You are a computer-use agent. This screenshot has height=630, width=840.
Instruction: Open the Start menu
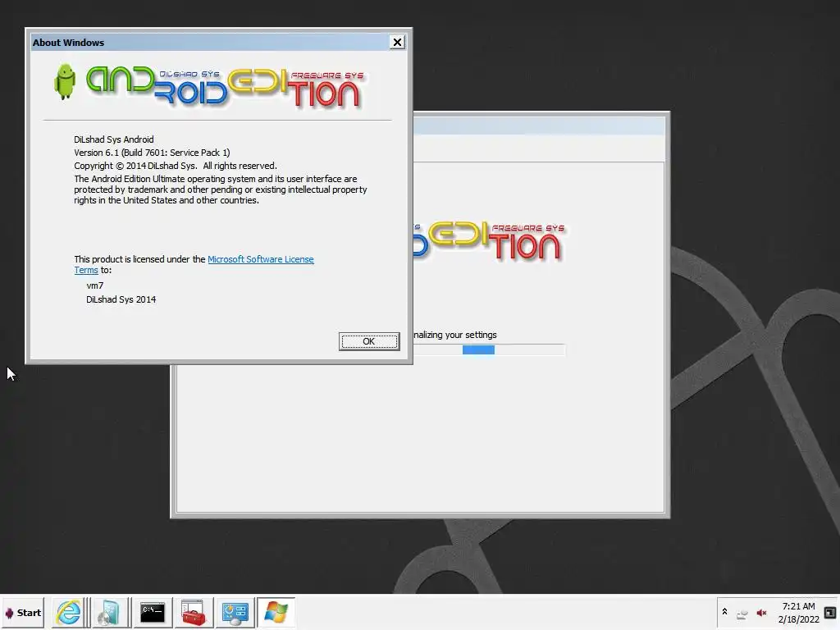tap(22, 612)
